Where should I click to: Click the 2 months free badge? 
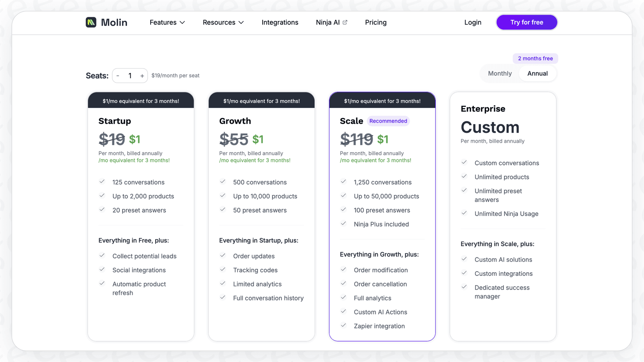coord(535,58)
